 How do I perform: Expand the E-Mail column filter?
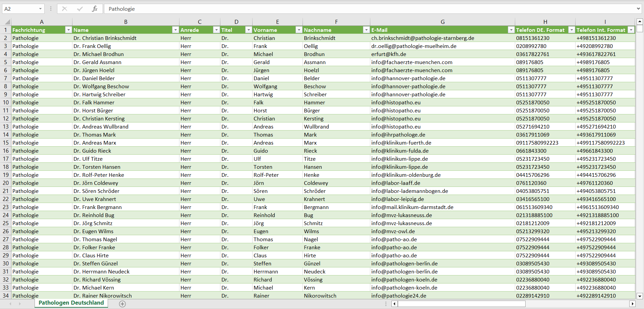(511, 30)
